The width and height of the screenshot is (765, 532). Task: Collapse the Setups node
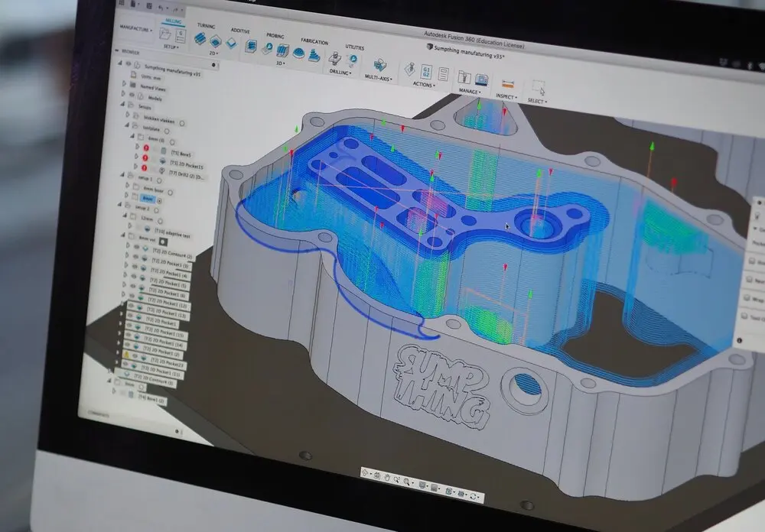123,104
